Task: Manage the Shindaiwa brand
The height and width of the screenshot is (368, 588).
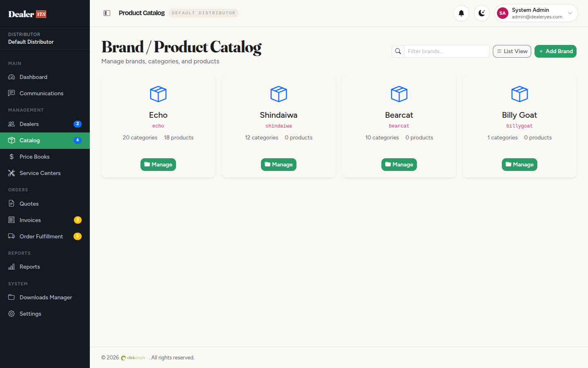Action: 279,164
